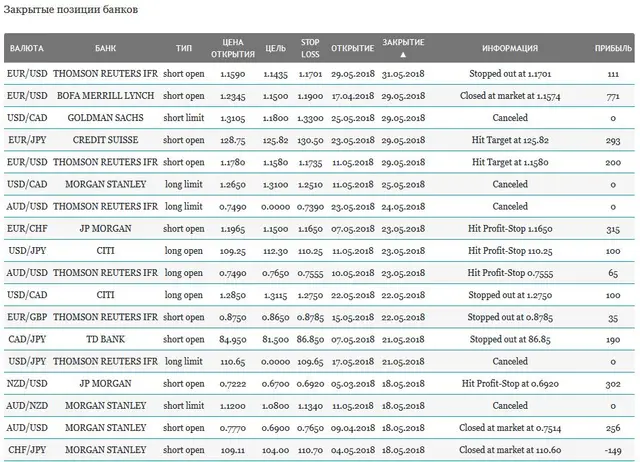The height and width of the screenshot is (462, 640).
Task: Click the 'Закрытые позиции банков' heading
Action: pos(71,9)
